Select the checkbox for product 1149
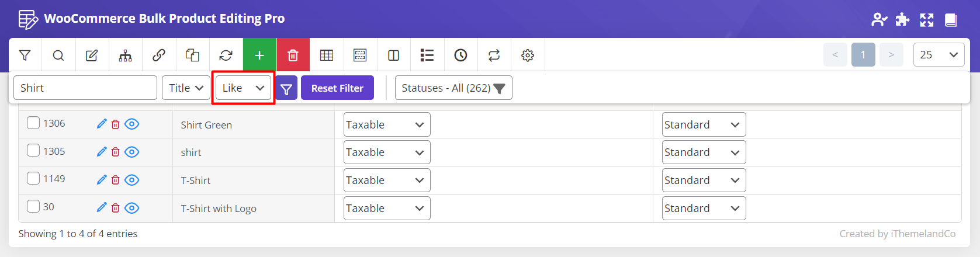The image size is (980, 257). (33, 178)
